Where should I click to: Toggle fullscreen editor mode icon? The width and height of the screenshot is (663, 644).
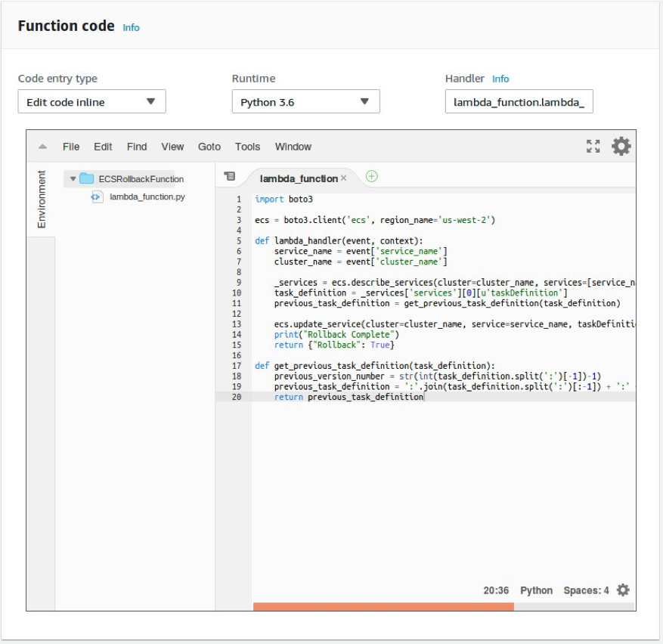[593, 147]
